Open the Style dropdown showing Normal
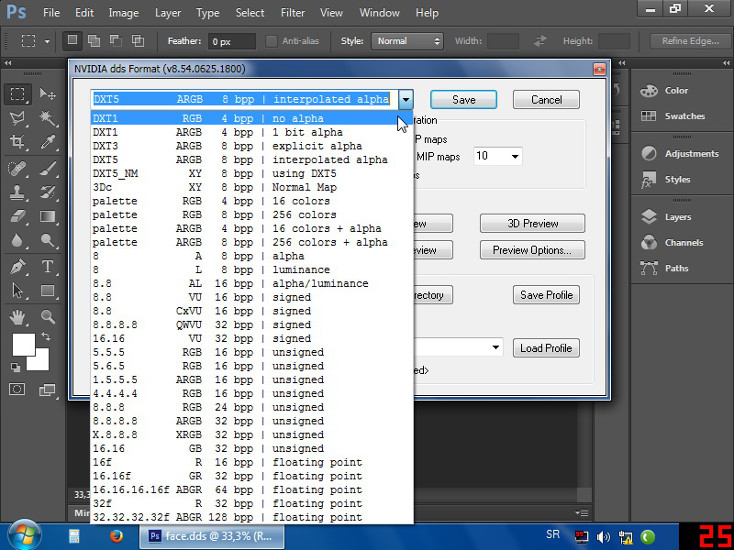This screenshot has height=550, width=734. (407, 41)
